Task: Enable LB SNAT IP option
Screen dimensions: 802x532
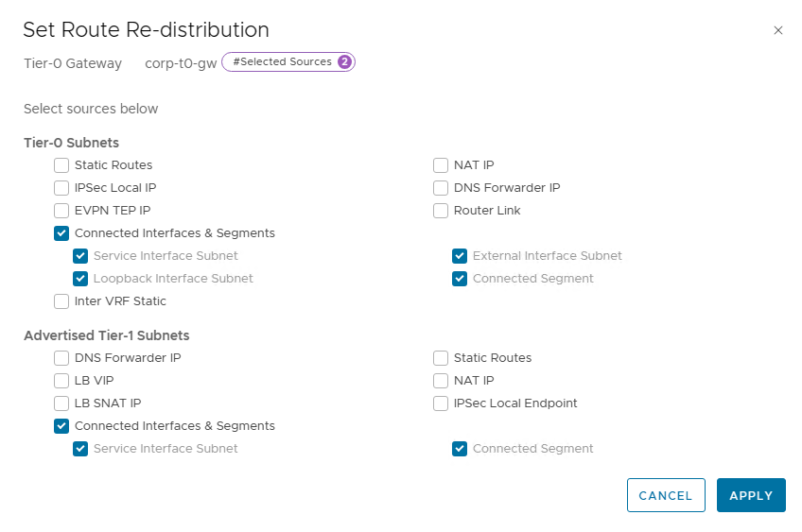Action: pos(61,403)
